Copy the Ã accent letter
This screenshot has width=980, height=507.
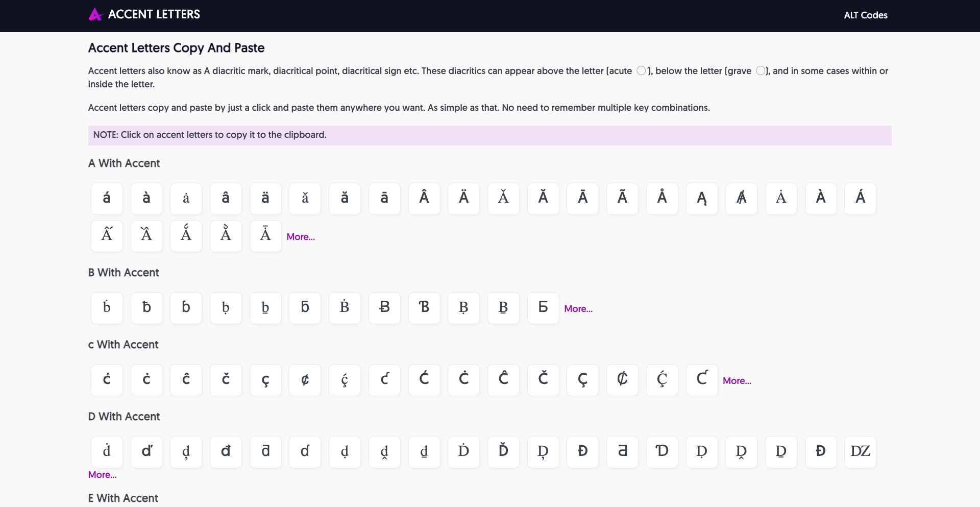pyautogui.click(x=622, y=199)
